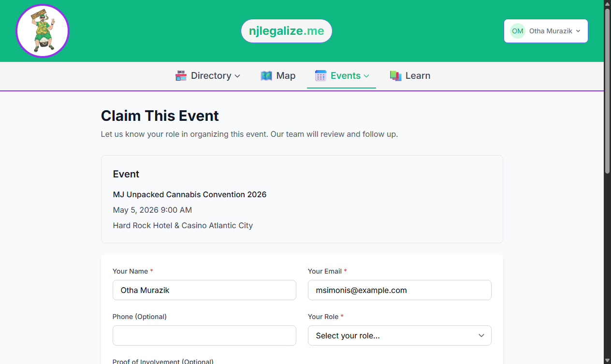611x364 pixels.
Task: Click the May 5, 2026 9:00 AM text
Action: click(x=152, y=210)
